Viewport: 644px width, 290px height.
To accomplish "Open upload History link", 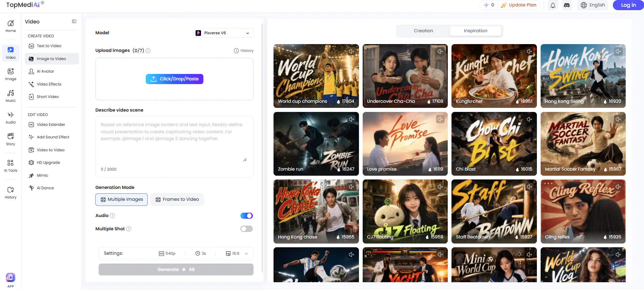I will (x=244, y=51).
